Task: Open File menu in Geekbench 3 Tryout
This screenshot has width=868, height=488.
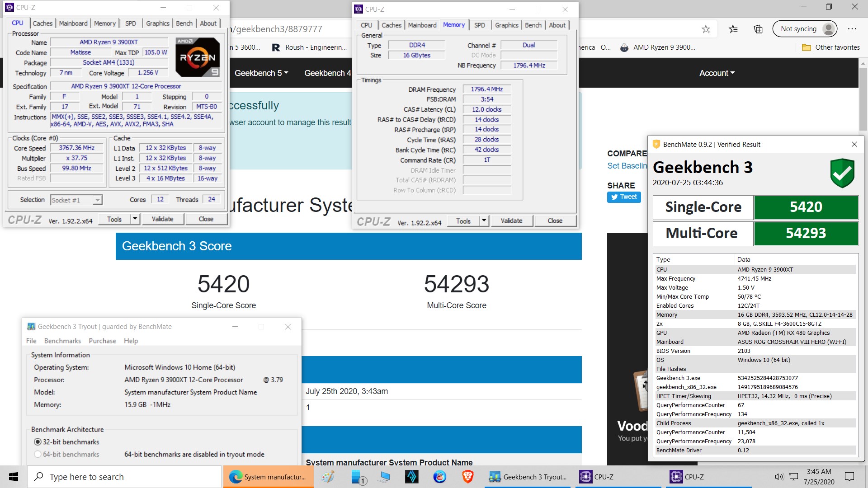Action: [31, 341]
